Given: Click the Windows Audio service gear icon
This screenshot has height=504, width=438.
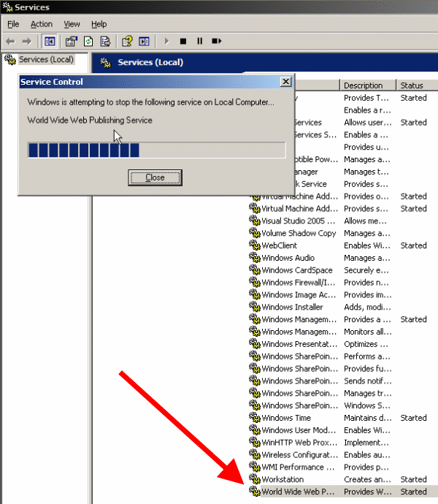Looking at the screenshot, I should tap(255, 257).
